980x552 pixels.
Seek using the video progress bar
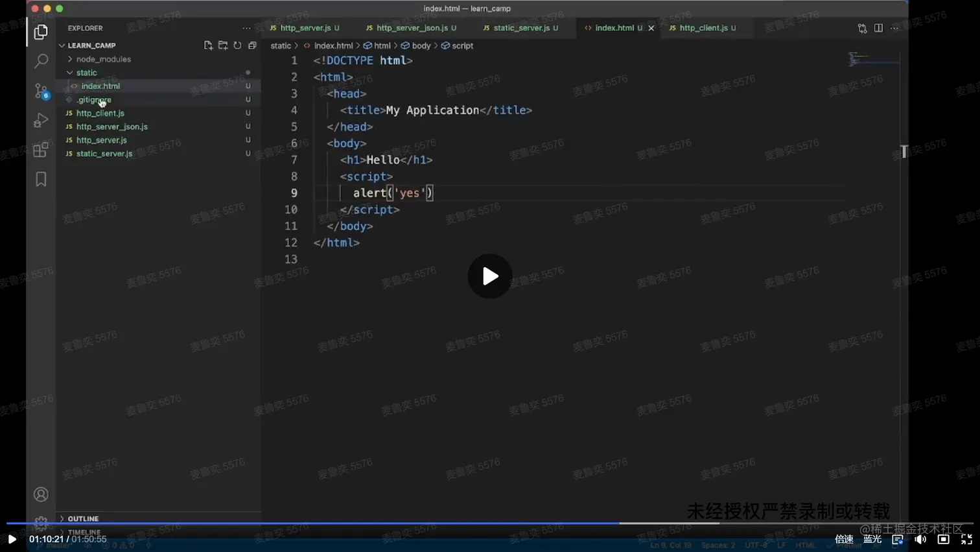(x=490, y=523)
